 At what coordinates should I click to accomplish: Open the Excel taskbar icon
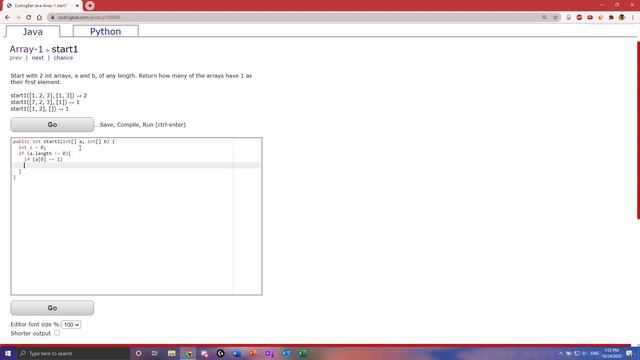[x=302, y=353]
